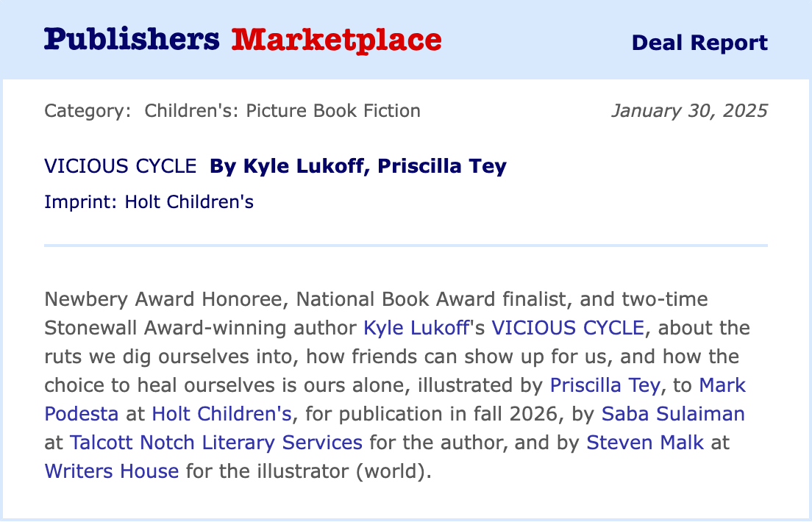812x522 pixels.
Task: Visit Talcott Notch Literary Services link
Action: click(x=216, y=442)
